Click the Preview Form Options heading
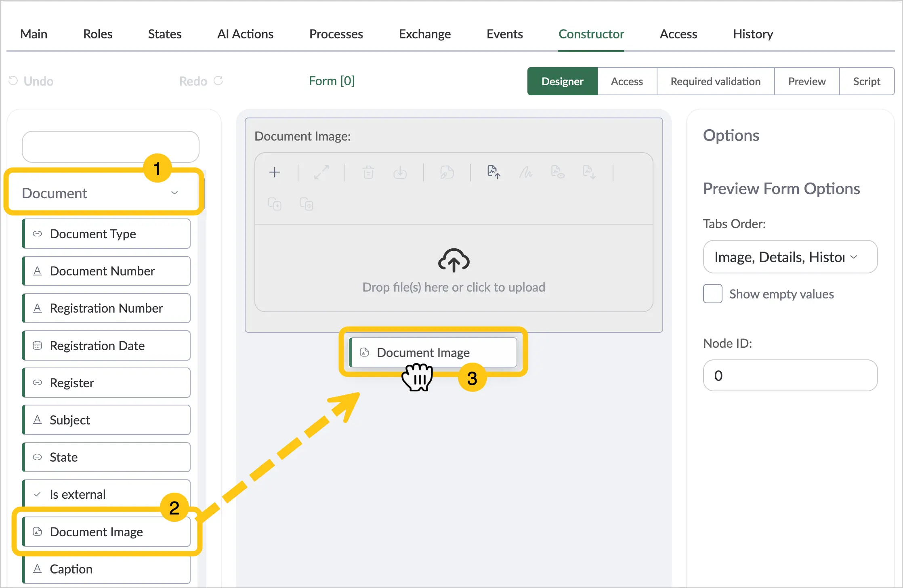Image resolution: width=903 pixels, height=588 pixels. [x=781, y=189]
